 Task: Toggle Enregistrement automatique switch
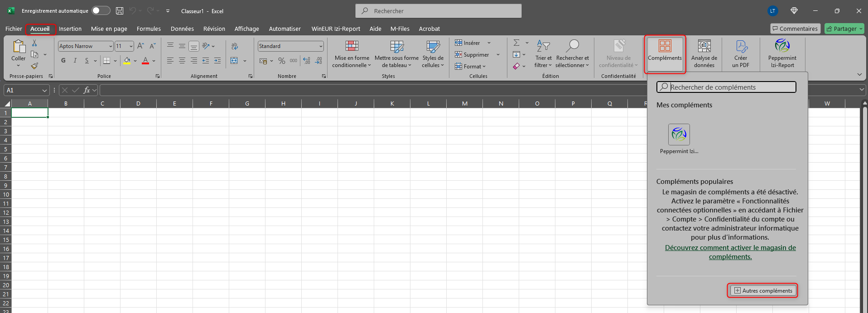coord(101,10)
